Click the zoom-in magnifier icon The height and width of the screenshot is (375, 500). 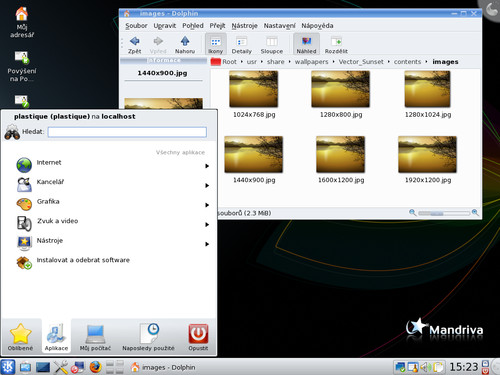click(475, 213)
